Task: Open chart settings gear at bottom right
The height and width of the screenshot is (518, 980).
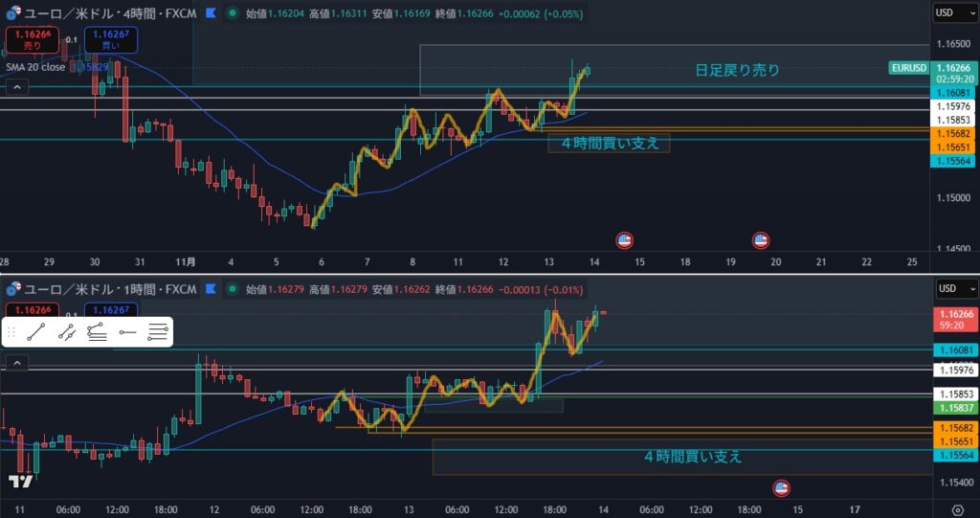Action: pyautogui.click(x=958, y=509)
